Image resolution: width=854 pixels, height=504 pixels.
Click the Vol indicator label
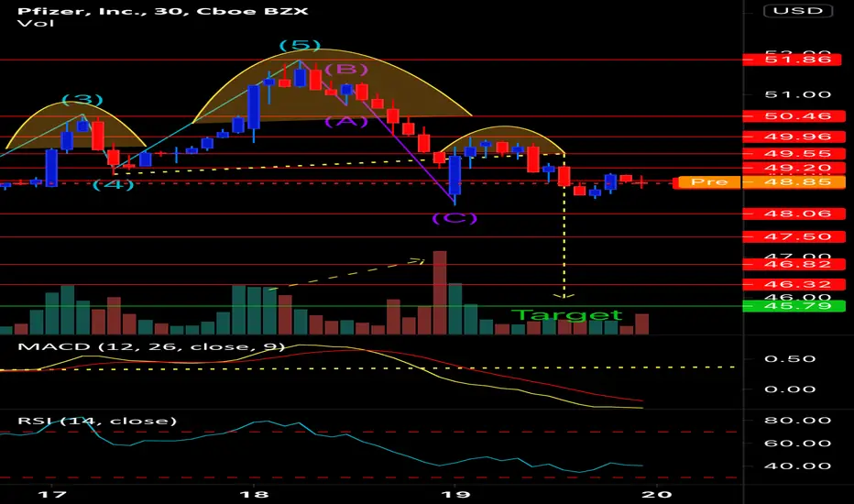point(36,24)
